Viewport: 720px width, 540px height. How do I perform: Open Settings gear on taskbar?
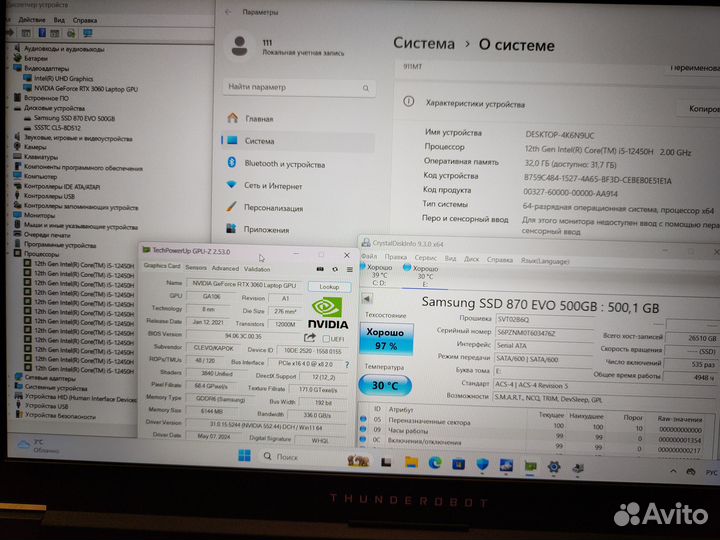click(554, 467)
